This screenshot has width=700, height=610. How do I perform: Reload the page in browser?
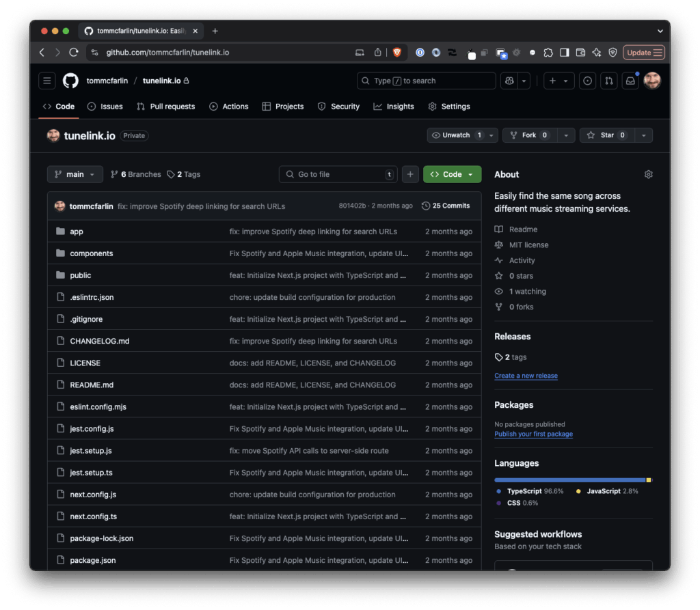tap(74, 53)
